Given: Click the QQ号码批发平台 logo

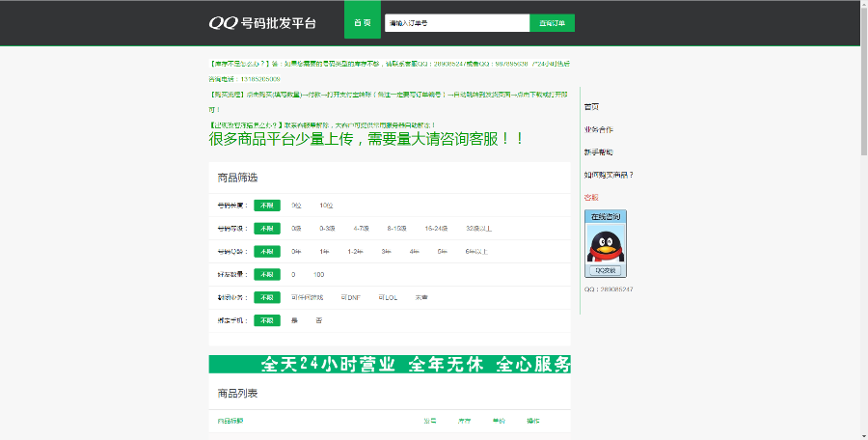Looking at the screenshot, I should point(262,23).
